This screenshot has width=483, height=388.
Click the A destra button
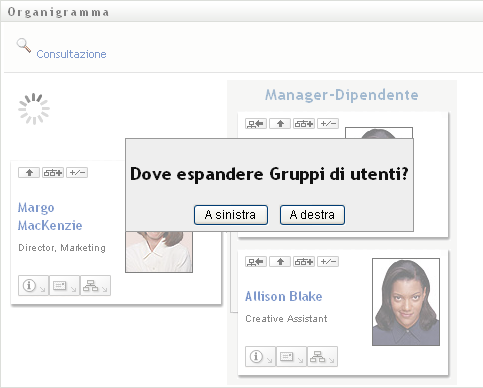312,215
